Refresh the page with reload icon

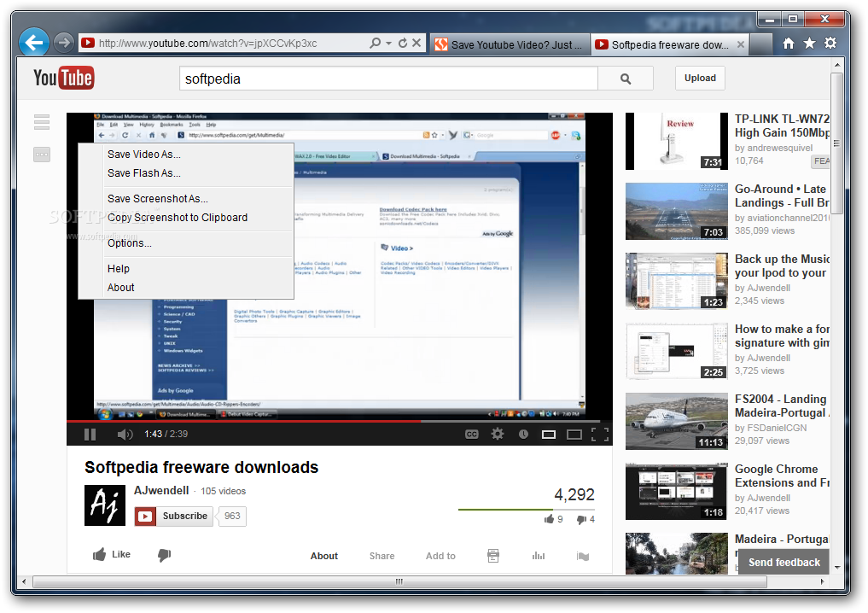tap(403, 43)
